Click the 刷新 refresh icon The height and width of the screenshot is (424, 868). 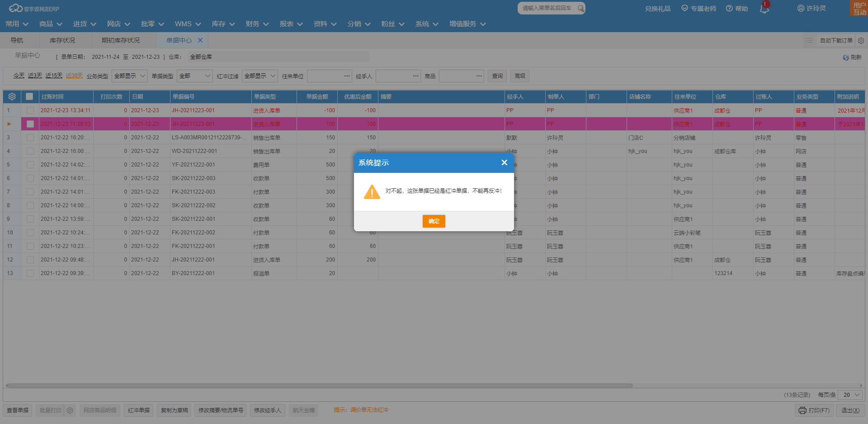845,57
